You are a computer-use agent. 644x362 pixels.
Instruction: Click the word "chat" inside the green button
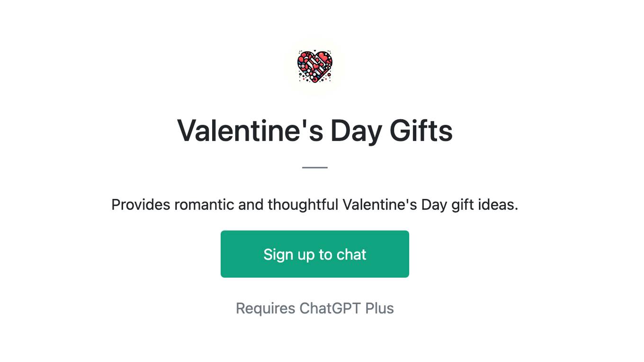click(351, 254)
